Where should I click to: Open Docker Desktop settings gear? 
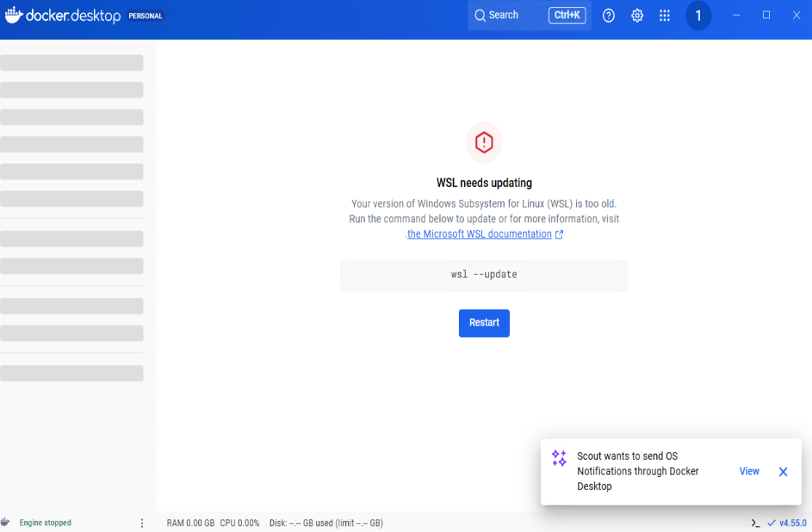click(x=637, y=15)
